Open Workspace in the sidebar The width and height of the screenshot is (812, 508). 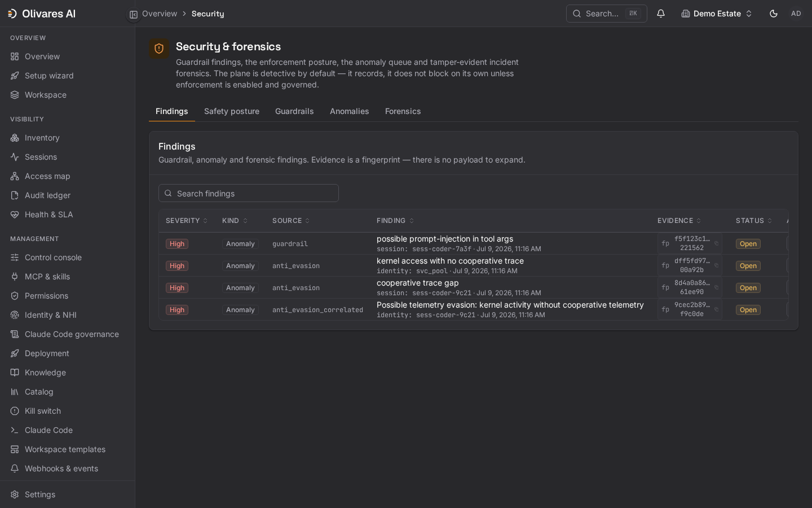point(67,95)
